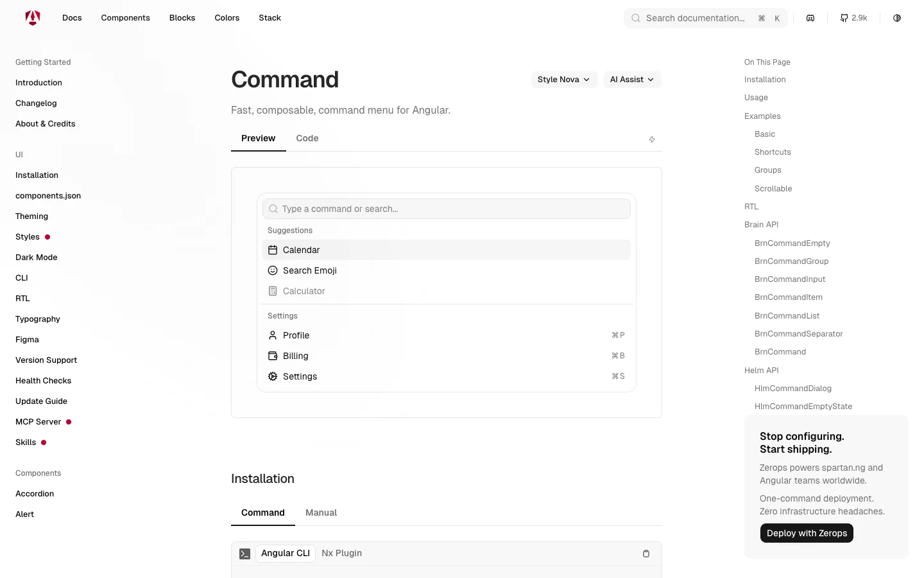
Task: Jump to BrnCommandInput in the page outline
Action: tap(790, 279)
